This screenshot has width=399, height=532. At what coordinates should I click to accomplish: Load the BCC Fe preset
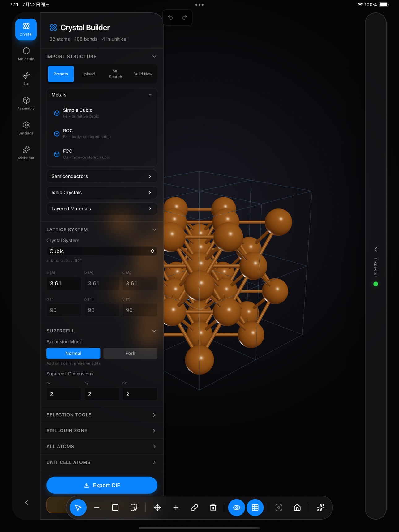102,134
